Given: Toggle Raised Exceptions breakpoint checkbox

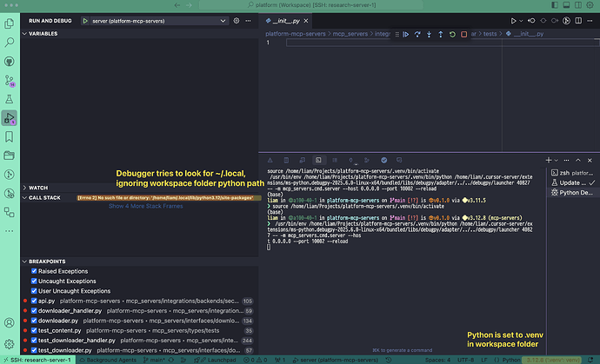Looking at the screenshot, I should [34, 271].
